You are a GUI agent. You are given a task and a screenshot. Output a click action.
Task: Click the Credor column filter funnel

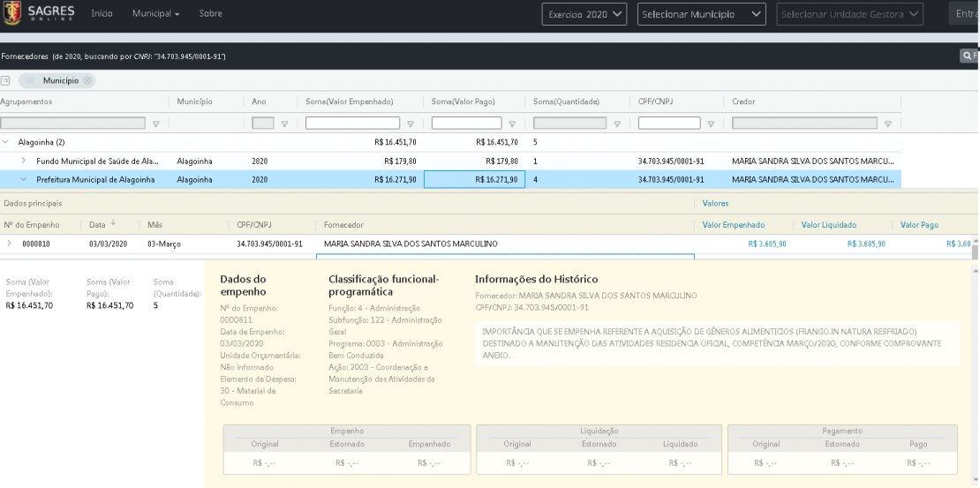click(888, 124)
